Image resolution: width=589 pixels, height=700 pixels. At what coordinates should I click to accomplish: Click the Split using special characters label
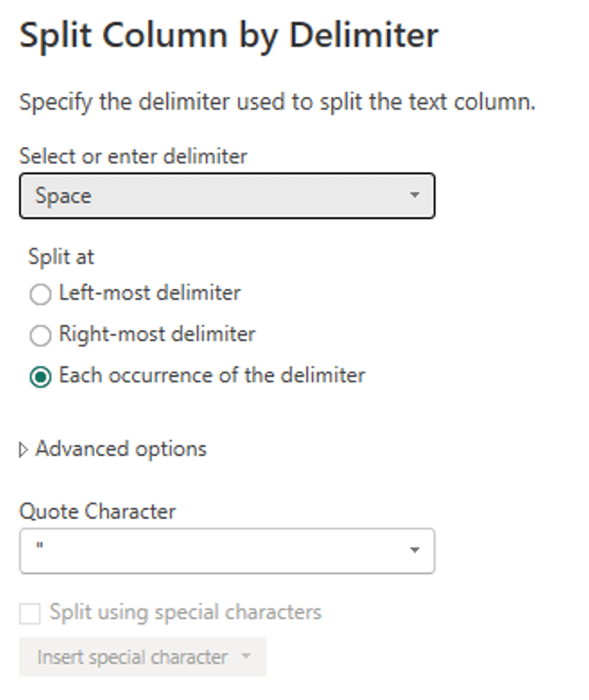(x=185, y=612)
